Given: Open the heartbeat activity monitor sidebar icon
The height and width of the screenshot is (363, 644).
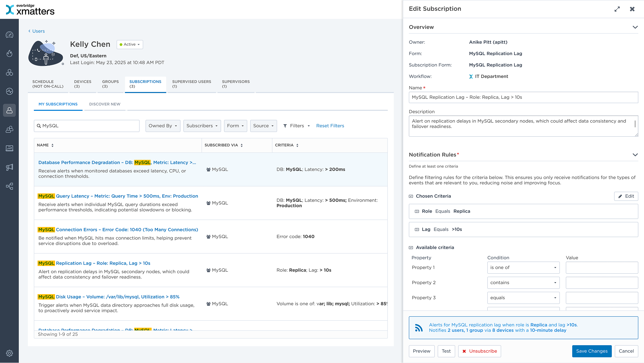Looking at the screenshot, I should [9, 91].
